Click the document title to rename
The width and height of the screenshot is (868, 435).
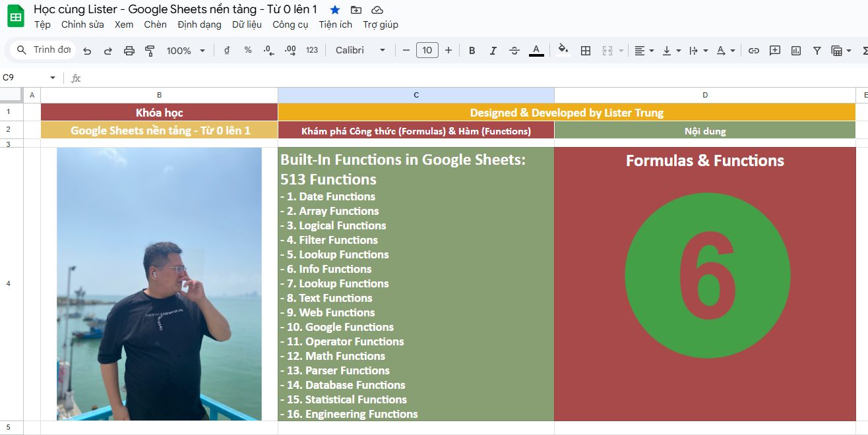175,9
